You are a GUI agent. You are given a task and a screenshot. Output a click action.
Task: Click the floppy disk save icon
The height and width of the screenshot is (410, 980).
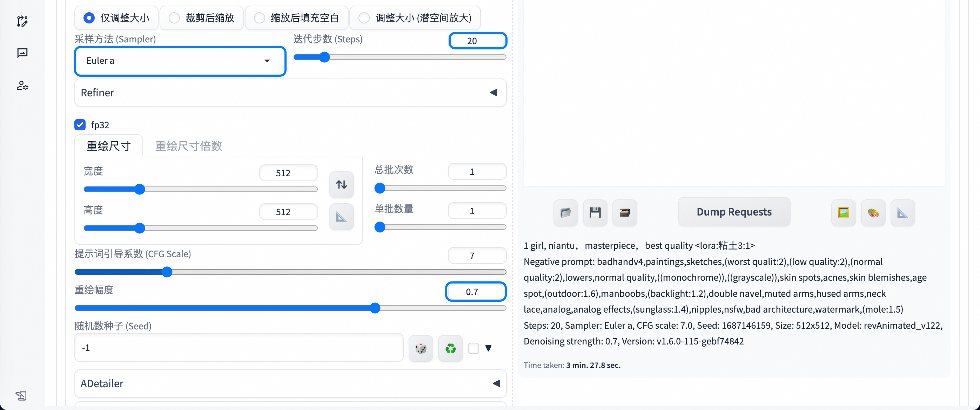tap(595, 212)
